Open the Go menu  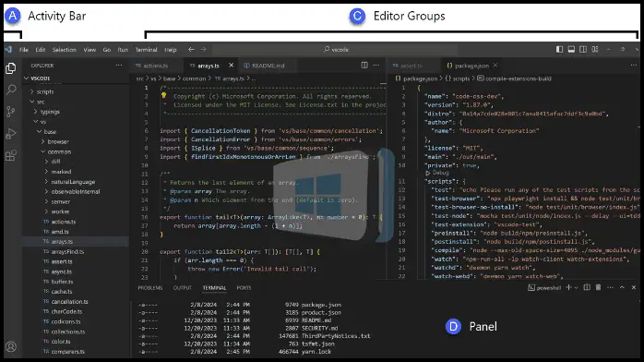(107, 50)
